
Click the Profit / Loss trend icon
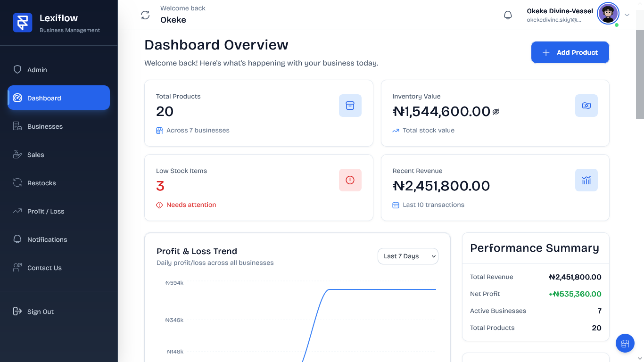[x=17, y=211]
